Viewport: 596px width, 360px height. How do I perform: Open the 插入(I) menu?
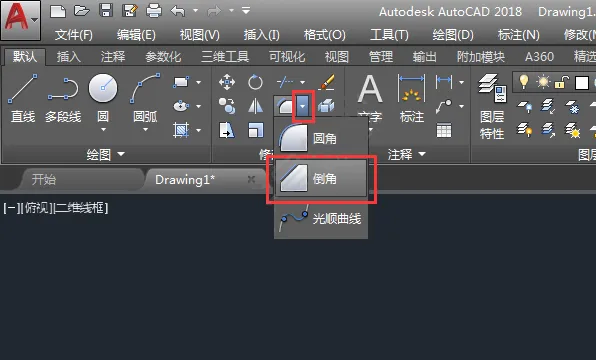pyautogui.click(x=262, y=35)
